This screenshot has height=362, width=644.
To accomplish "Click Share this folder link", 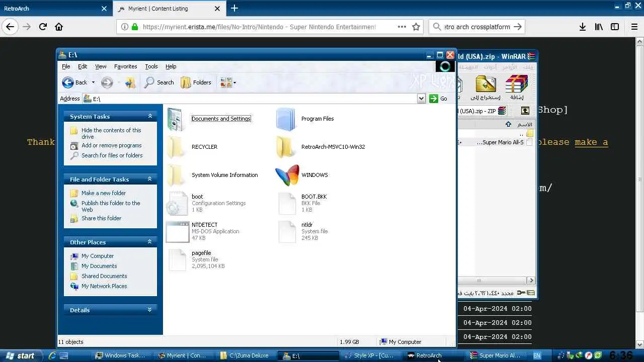I will pyautogui.click(x=102, y=218).
